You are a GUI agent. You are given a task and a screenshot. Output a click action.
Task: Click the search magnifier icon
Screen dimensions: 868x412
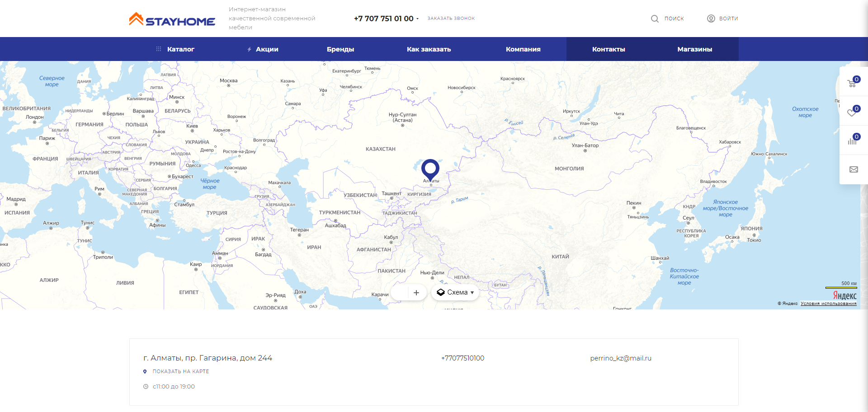(655, 19)
